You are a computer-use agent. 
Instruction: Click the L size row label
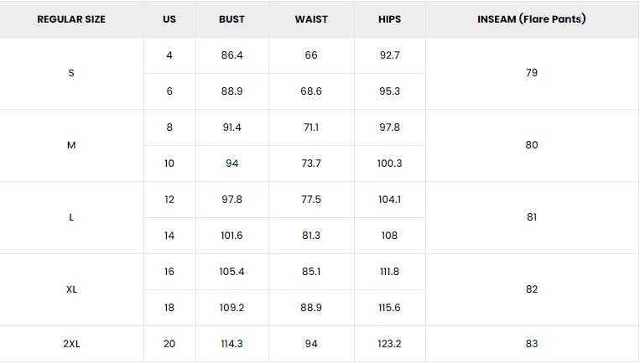pyautogui.click(x=71, y=217)
